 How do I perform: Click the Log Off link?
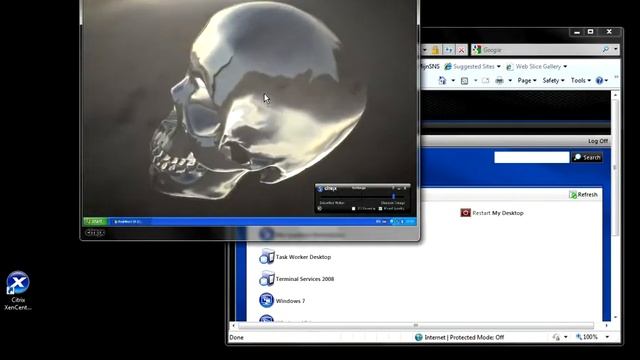point(598,141)
